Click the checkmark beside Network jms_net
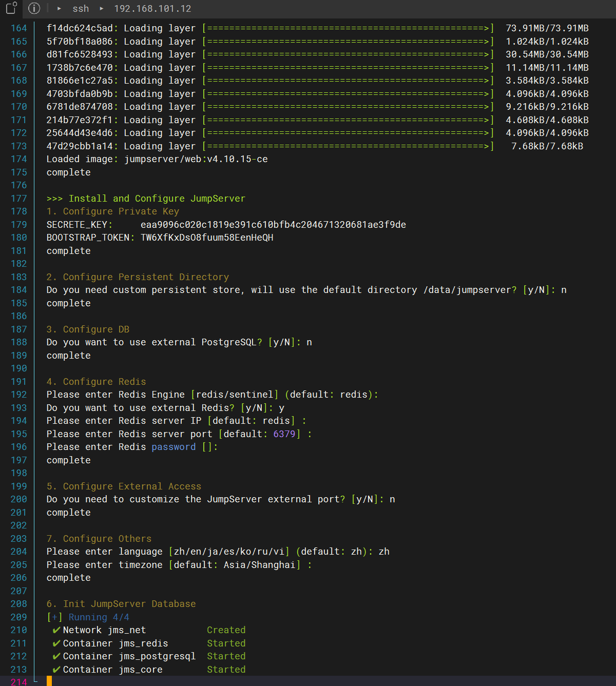616x686 pixels. [x=56, y=630]
